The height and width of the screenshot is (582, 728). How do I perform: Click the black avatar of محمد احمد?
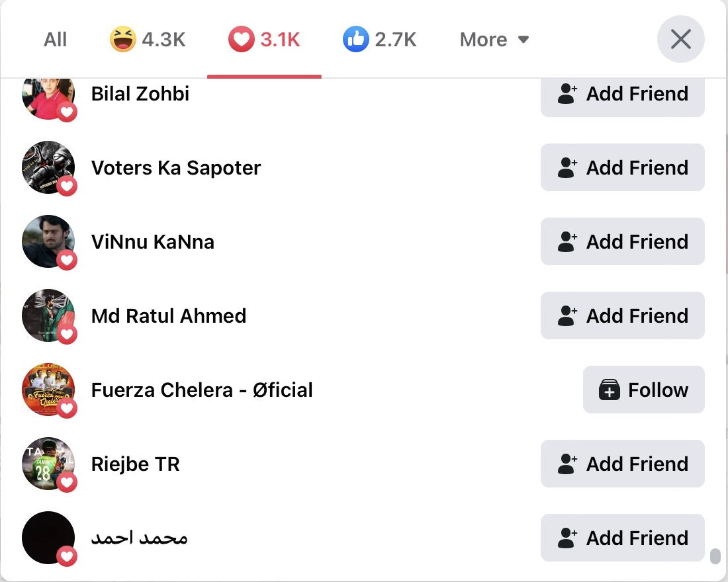click(x=48, y=538)
